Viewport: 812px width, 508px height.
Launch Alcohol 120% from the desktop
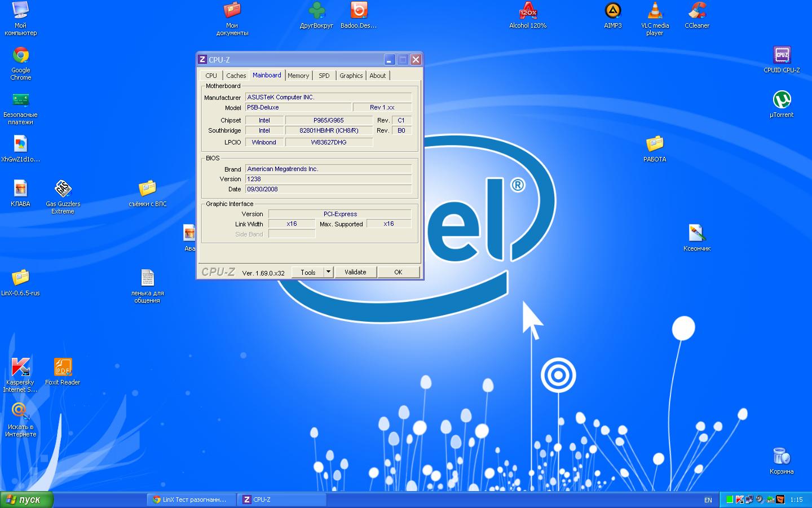pyautogui.click(x=528, y=15)
